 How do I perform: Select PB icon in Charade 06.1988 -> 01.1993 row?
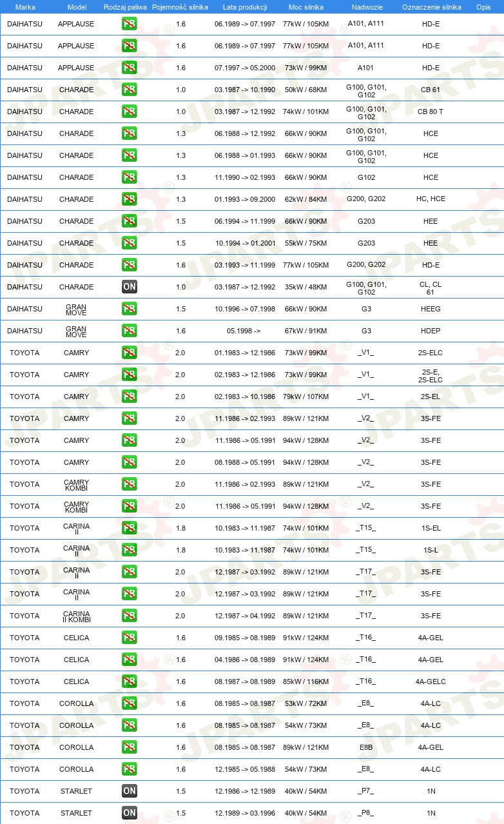(129, 155)
